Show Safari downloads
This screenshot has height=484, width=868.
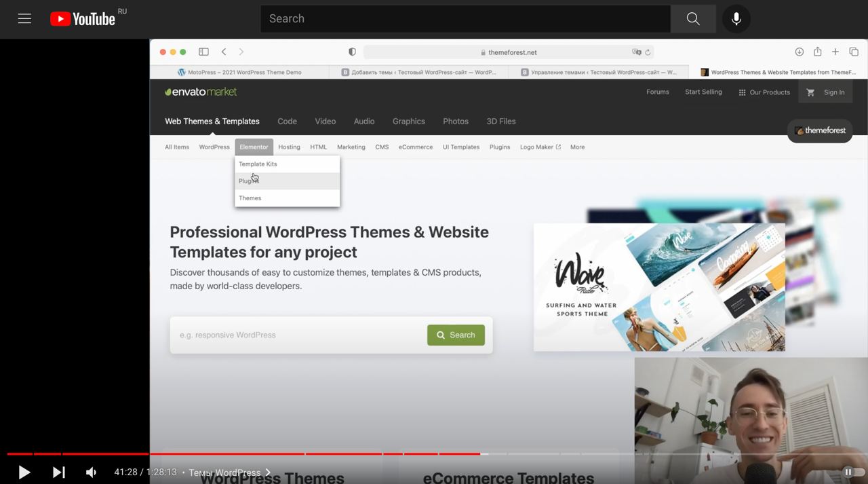pos(800,52)
